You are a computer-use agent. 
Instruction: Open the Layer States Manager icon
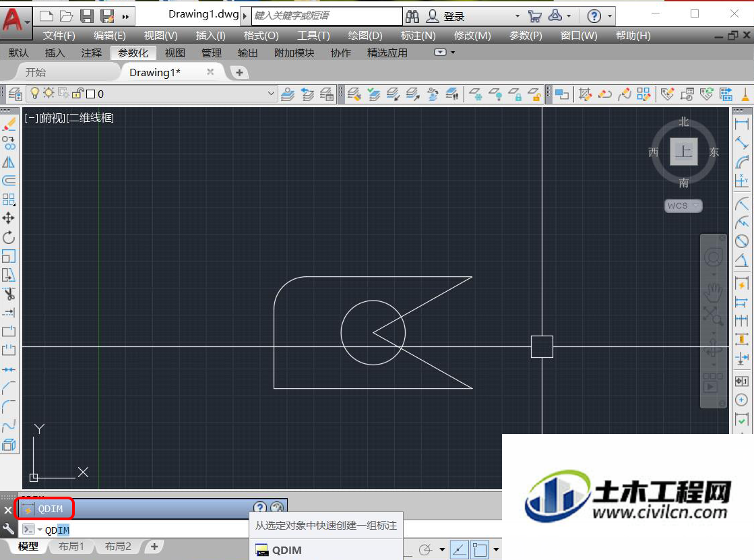click(327, 94)
